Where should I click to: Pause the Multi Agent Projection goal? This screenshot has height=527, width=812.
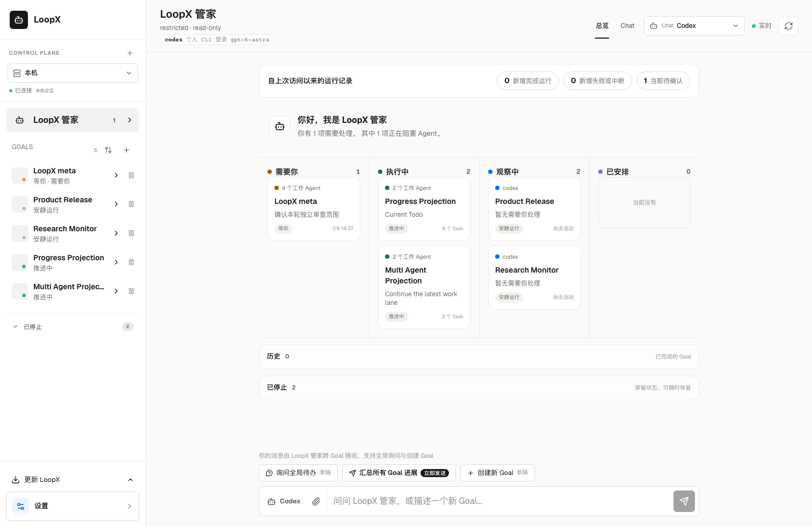(132, 291)
